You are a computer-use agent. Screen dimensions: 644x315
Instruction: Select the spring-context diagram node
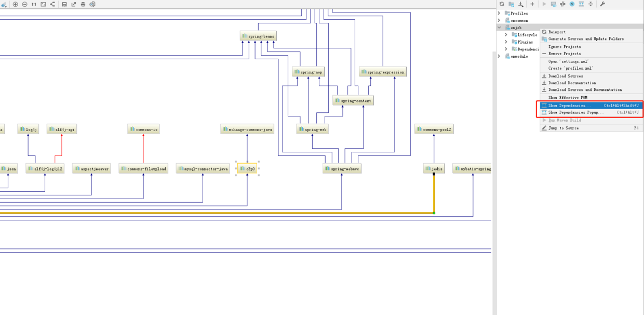pos(353,100)
